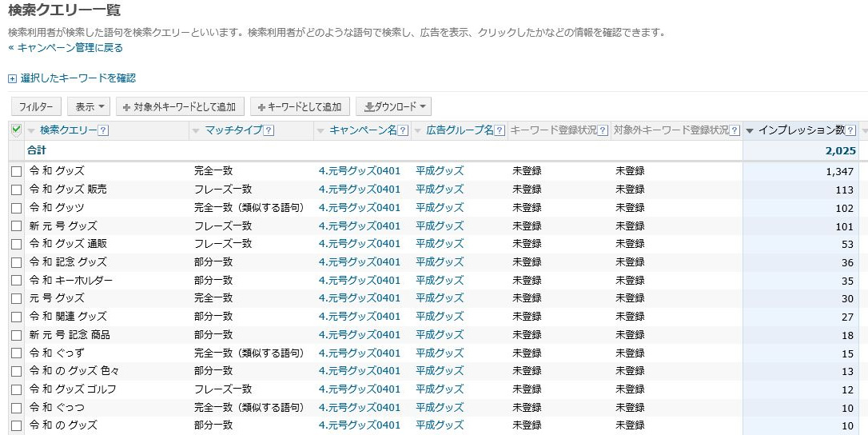Image resolution: width=868 pixels, height=435 pixels.
Task: Open the 表示 dropdown menu
Action: click(x=90, y=106)
